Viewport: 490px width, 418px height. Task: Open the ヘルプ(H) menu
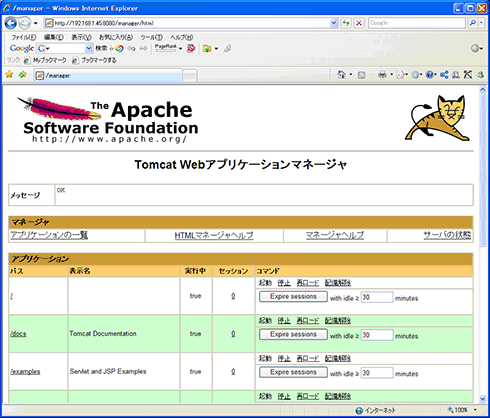182,37
